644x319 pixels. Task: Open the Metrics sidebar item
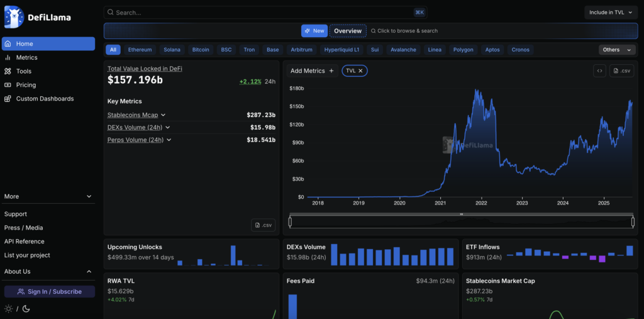point(48,57)
